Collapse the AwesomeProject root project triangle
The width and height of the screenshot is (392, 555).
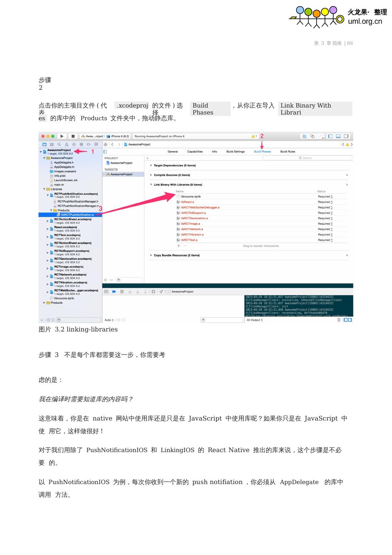(x=41, y=152)
